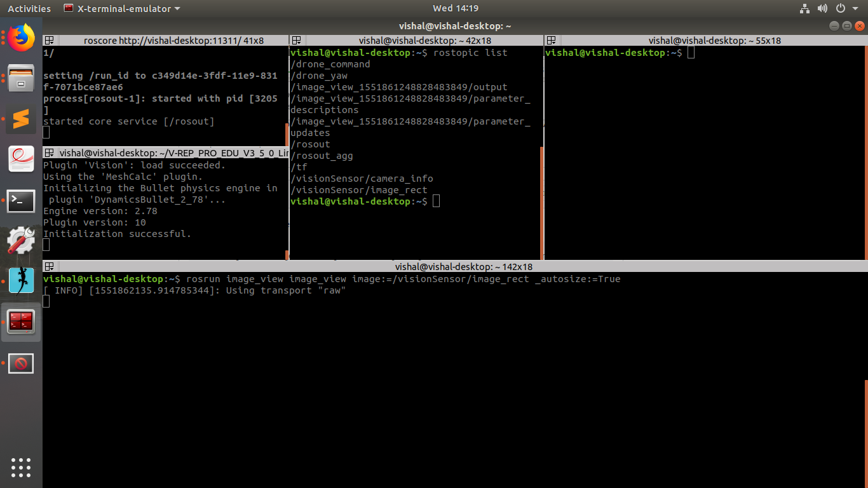Click the volume speaker icon in top bar
Viewport: 868px width, 488px height.
[822, 8]
